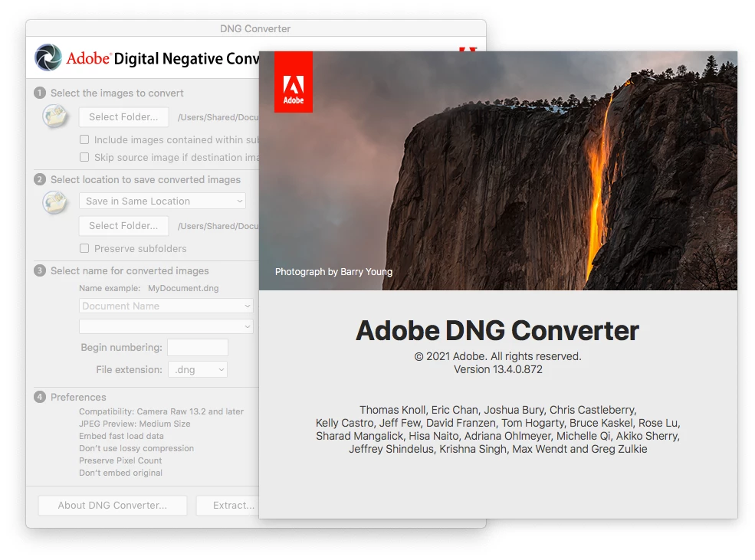This screenshot has width=755, height=560.
Task: Click the Begin numbering input field
Action: 198,347
